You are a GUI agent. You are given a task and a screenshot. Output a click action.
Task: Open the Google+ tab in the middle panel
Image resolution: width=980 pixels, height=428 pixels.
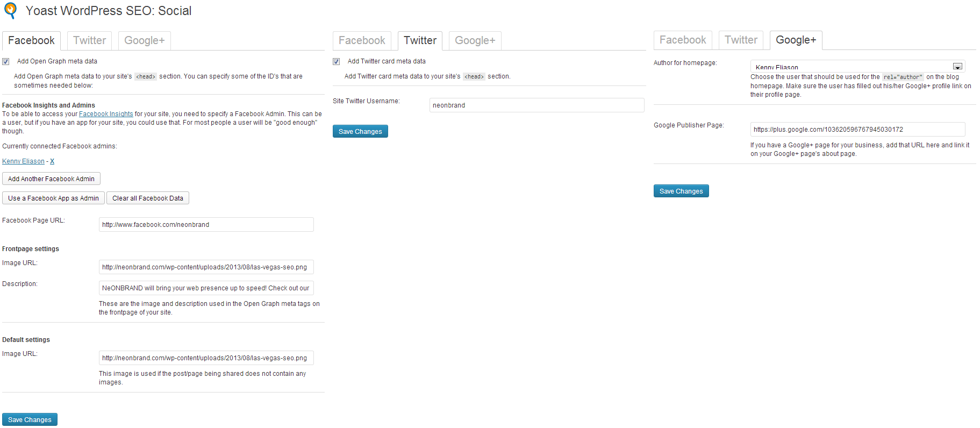(475, 40)
